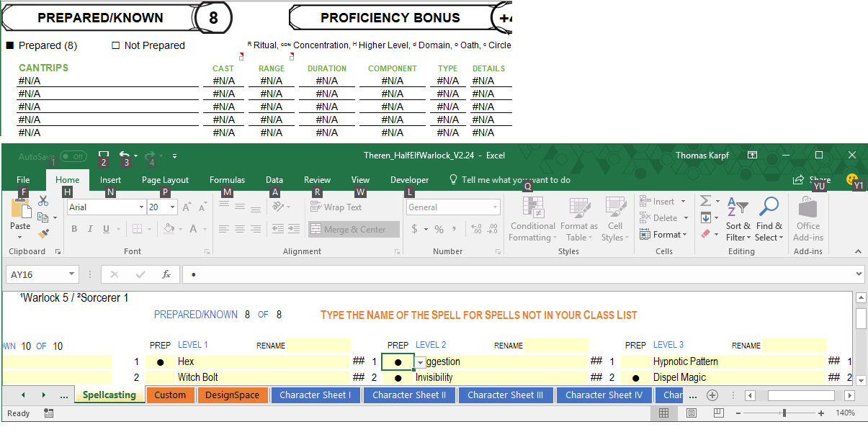This screenshot has height=432, width=868.
Task: Toggle the Prepared (8) checkbox
Action: click(10, 45)
